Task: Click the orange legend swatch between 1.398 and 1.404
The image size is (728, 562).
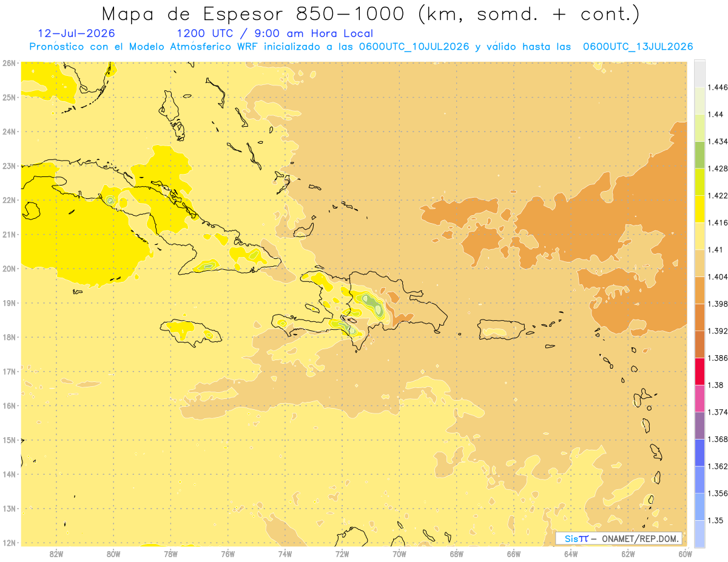Action: [699, 290]
